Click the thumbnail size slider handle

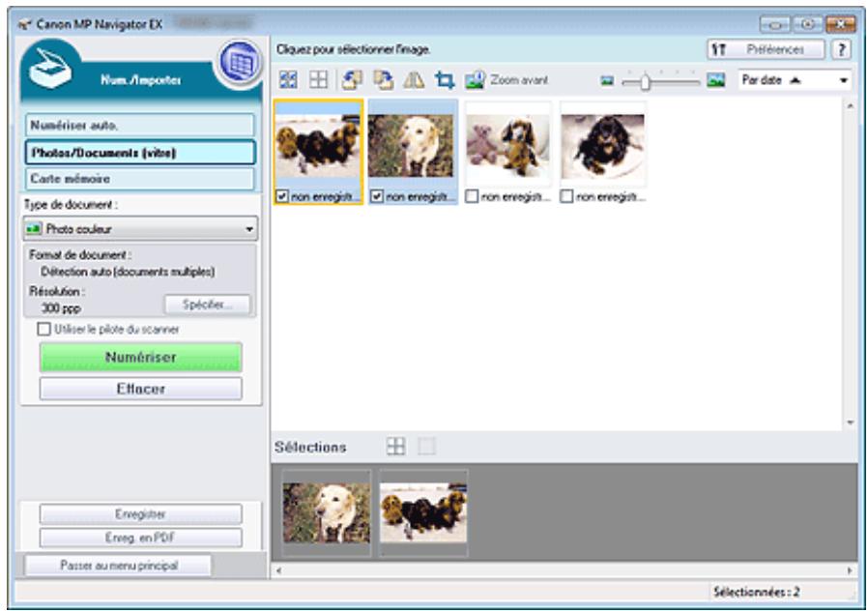tap(645, 82)
